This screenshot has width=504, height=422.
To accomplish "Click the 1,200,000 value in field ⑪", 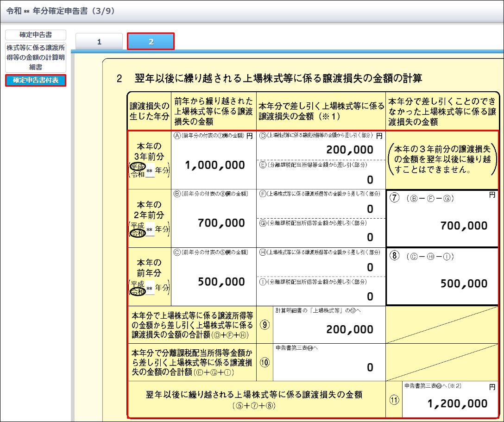I will point(457,403).
